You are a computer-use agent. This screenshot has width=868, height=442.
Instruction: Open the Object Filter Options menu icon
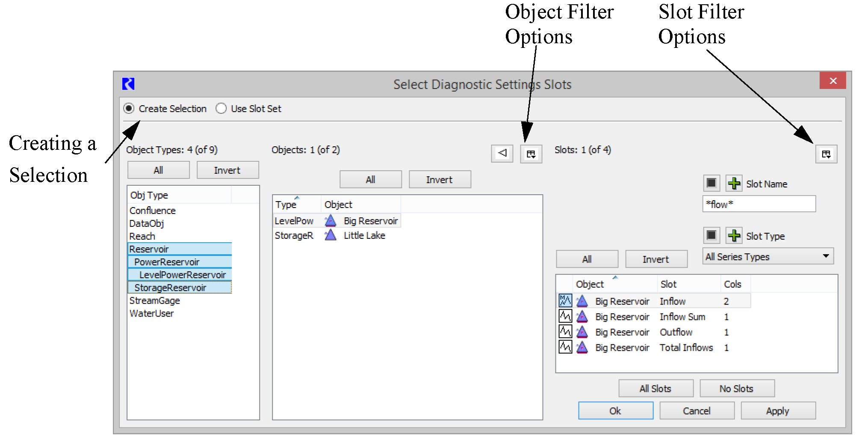(x=531, y=154)
